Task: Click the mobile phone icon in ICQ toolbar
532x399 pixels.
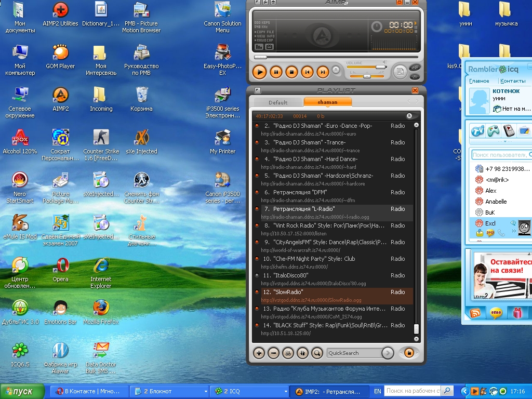Action: click(x=509, y=130)
